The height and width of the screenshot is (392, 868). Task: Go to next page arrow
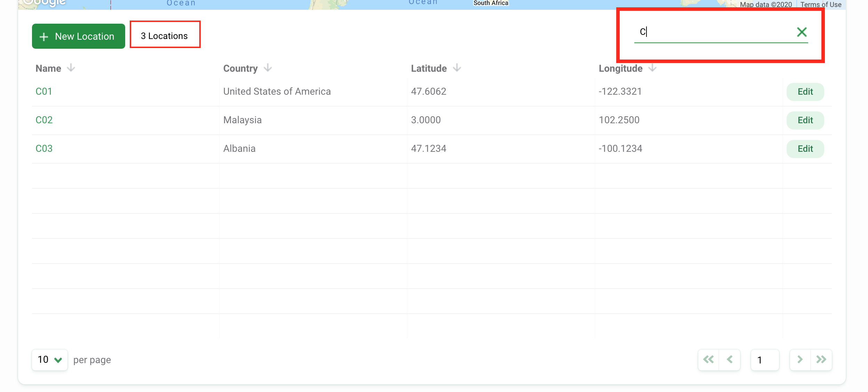[x=800, y=360]
